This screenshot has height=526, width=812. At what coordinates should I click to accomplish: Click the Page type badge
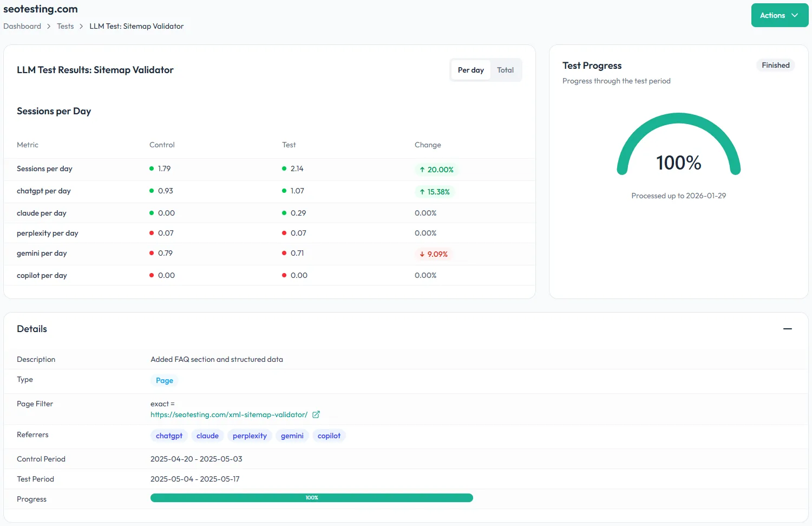point(164,380)
